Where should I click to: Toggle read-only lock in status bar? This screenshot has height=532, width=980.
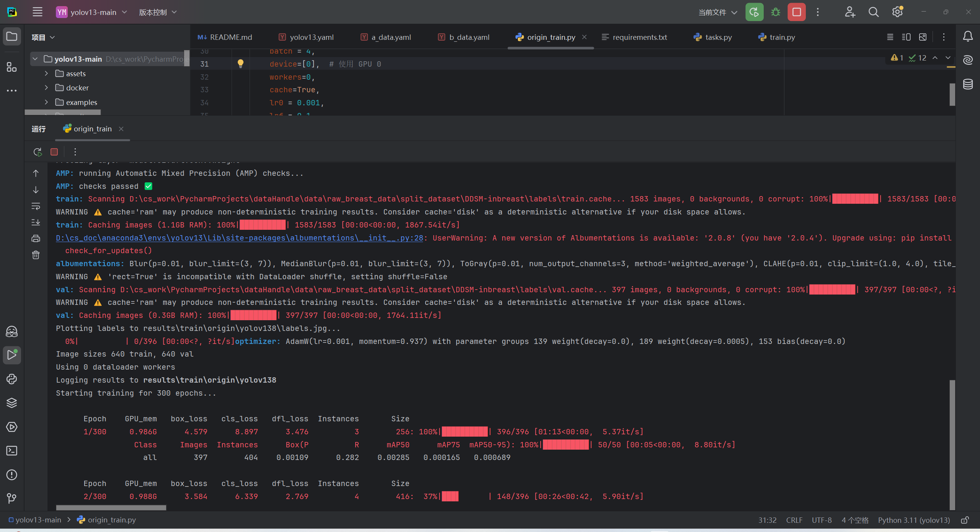click(965, 520)
